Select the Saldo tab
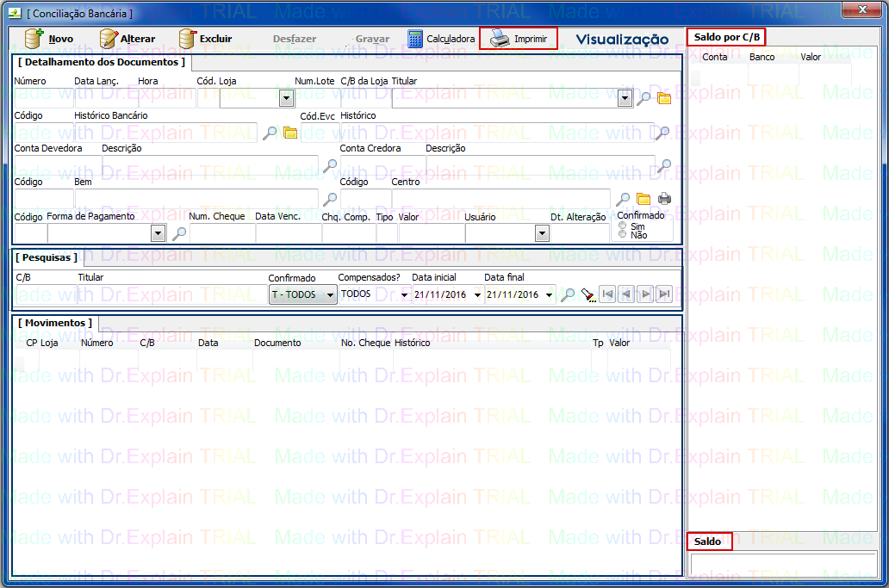The width and height of the screenshot is (889, 588). (709, 542)
